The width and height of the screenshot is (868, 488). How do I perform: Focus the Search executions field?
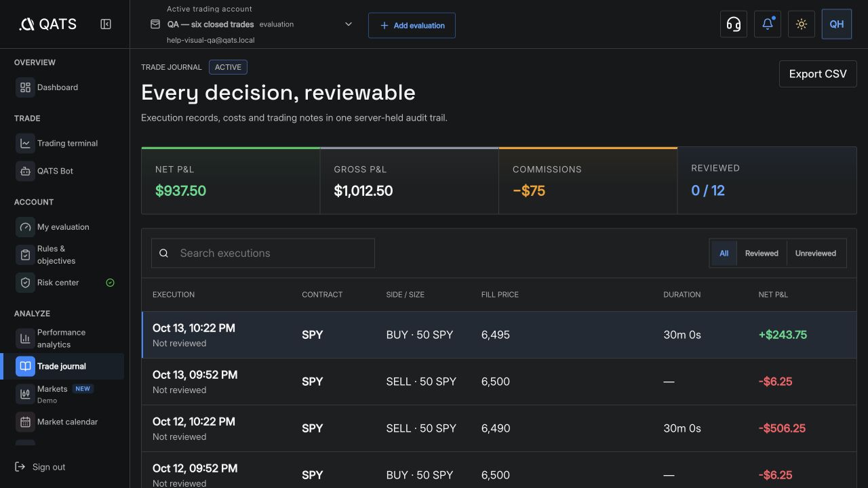[x=263, y=253]
